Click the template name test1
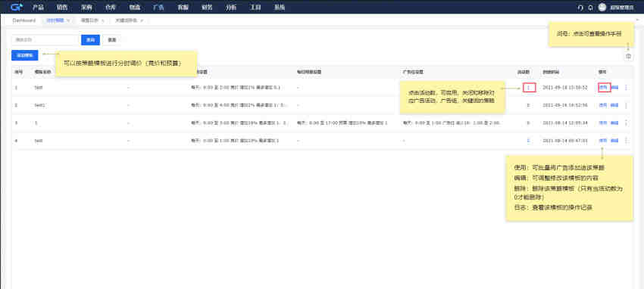The height and width of the screenshot is (289, 644). pyautogui.click(x=40, y=105)
